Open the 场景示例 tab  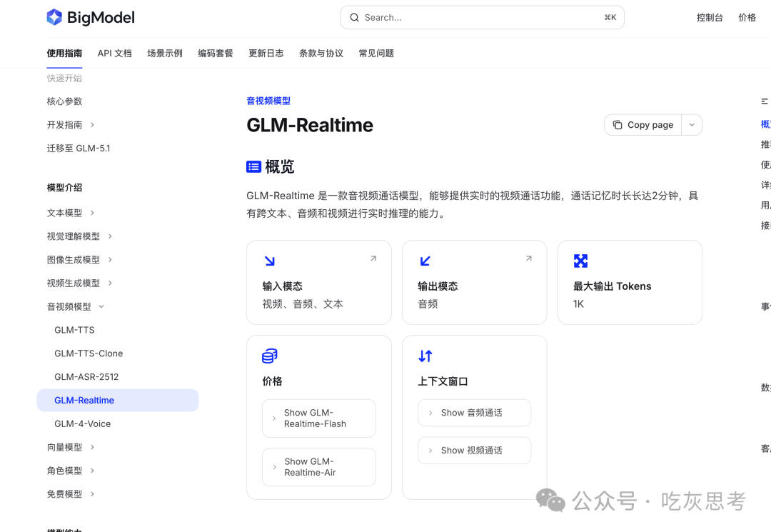pos(165,53)
